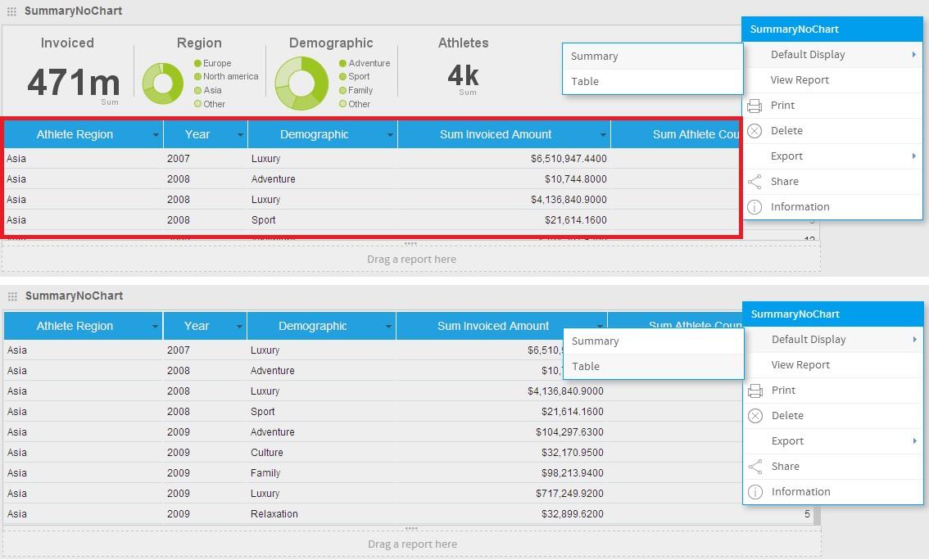Click $98,213.9400 cell in lower table

click(x=573, y=473)
